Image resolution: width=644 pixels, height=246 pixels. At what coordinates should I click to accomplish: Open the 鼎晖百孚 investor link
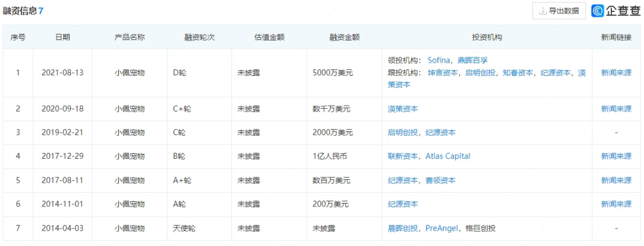(472, 60)
